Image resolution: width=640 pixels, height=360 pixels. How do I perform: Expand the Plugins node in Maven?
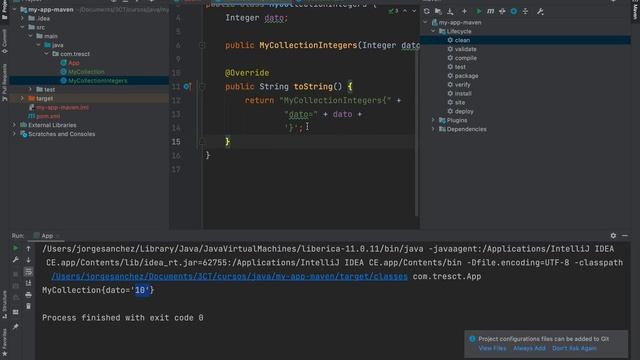(x=433, y=120)
